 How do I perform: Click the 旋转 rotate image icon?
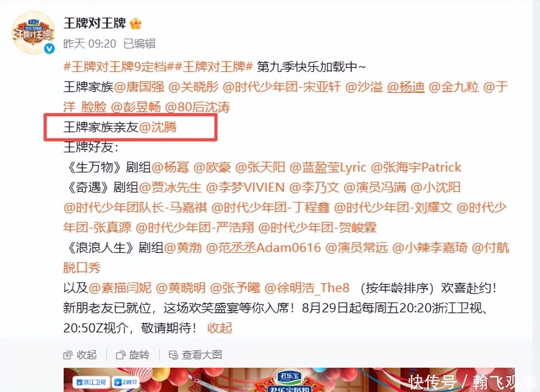pyautogui.click(x=121, y=355)
